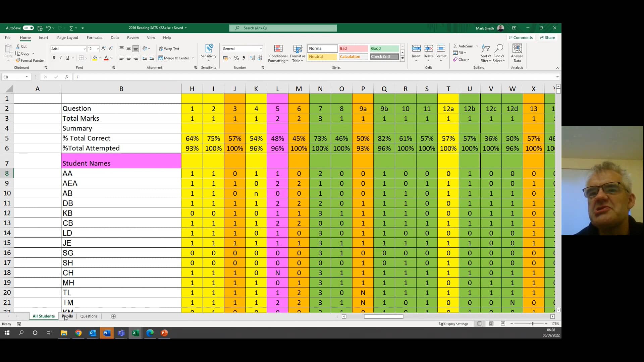The image size is (644, 362).
Task: Open Sort & Filter
Action: click(x=486, y=53)
